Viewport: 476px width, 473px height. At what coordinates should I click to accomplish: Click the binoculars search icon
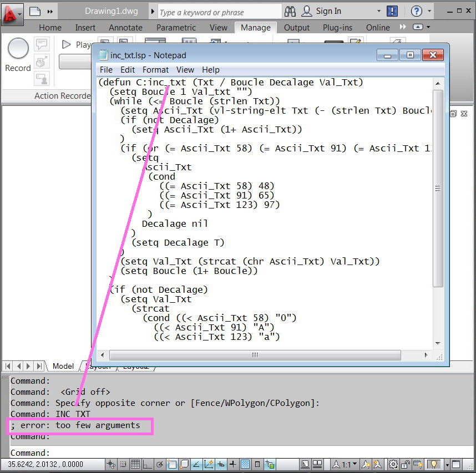click(290, 12)
